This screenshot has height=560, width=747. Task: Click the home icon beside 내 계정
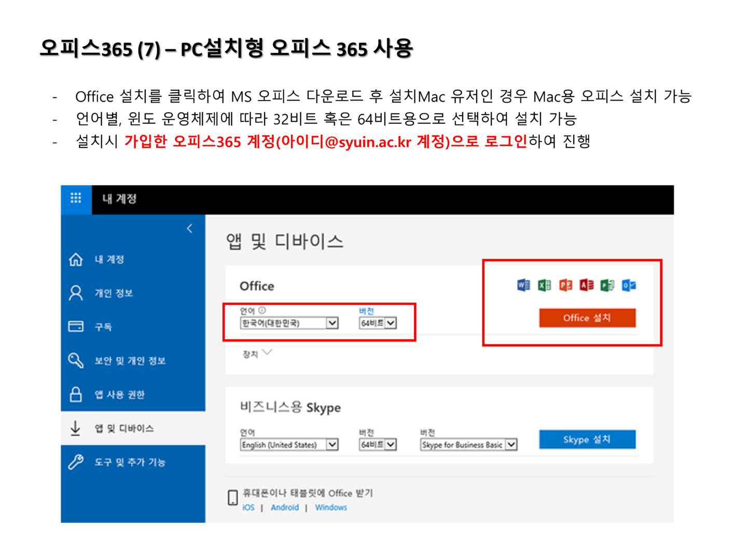point(76,259)
